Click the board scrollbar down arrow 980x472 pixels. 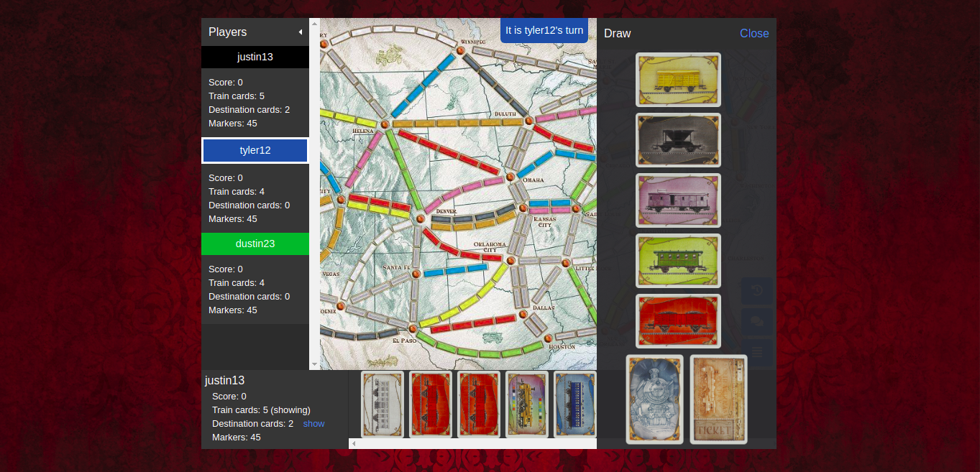314,365
